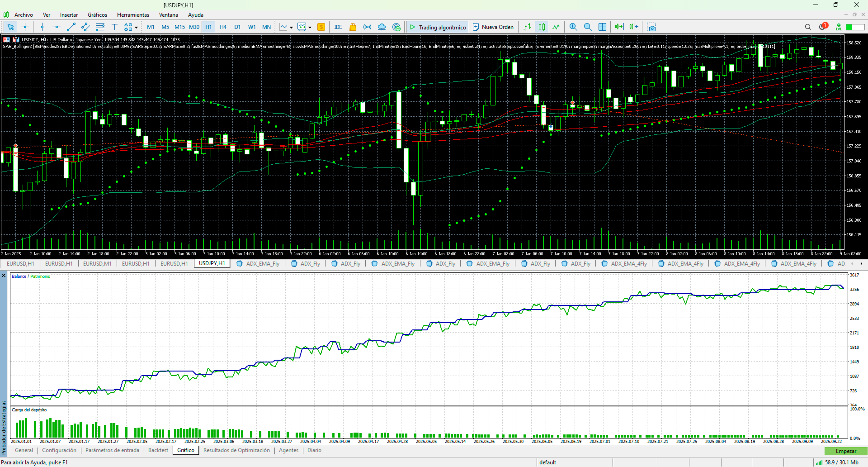
Task: Open the Herramientas menu
Action: [x=133, y=15]
